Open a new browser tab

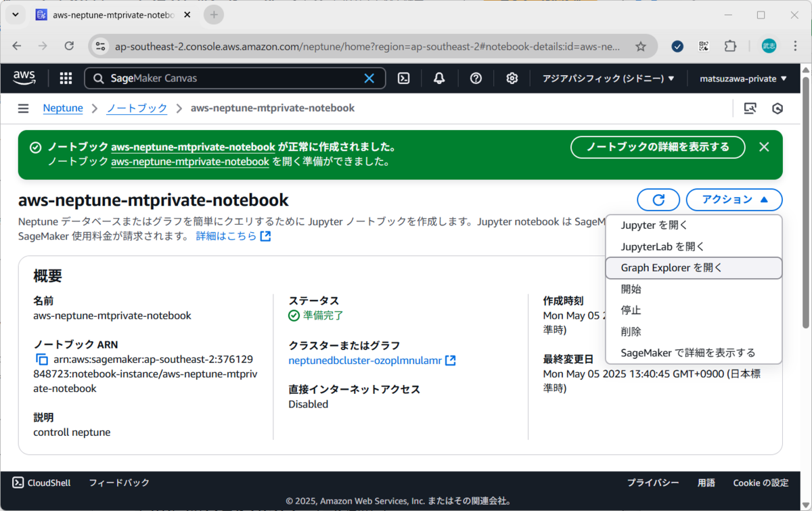click(214, 14)
